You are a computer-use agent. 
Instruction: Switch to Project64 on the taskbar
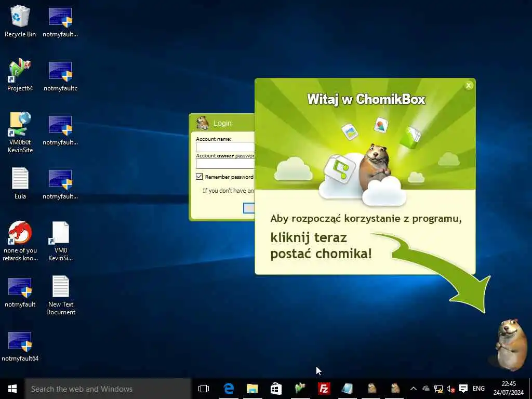coord(300,389)
